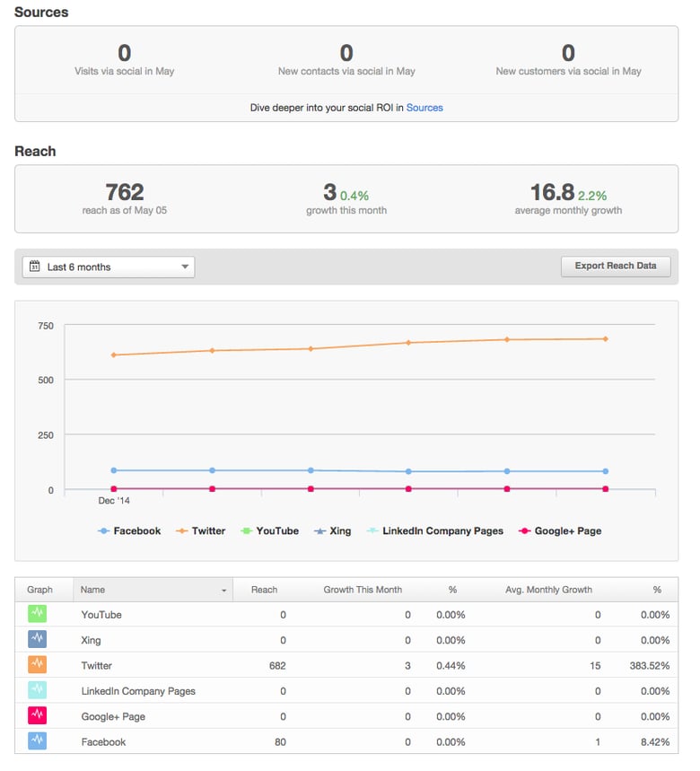Click the pink Google+ Page graph icon
Viewport: 700px width, 771px height.
[x=37, y=716]
